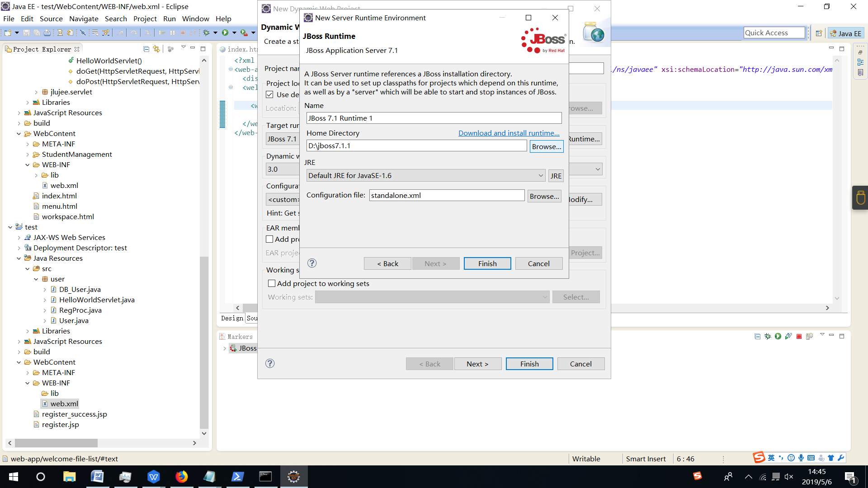Click Download and install runtime link
This screenshot has height=488, width=868.
(x=509, y=133)
